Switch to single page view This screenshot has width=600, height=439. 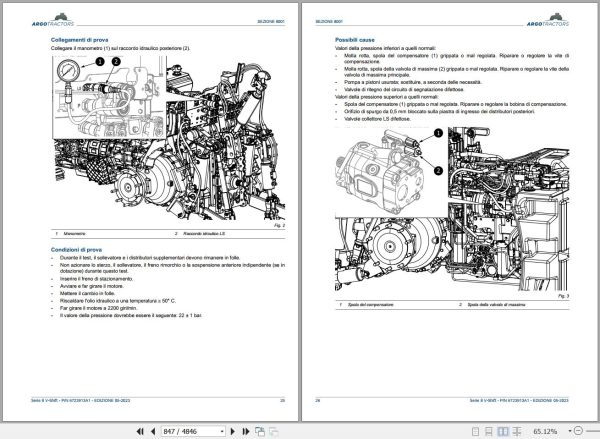(475, 431)
